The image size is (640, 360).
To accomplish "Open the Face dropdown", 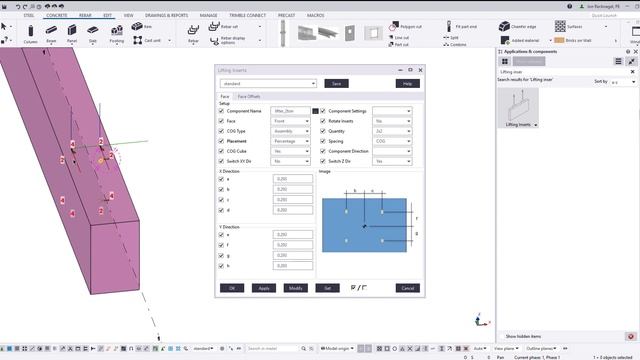I will pyautogui.click(x=291, y=121).
